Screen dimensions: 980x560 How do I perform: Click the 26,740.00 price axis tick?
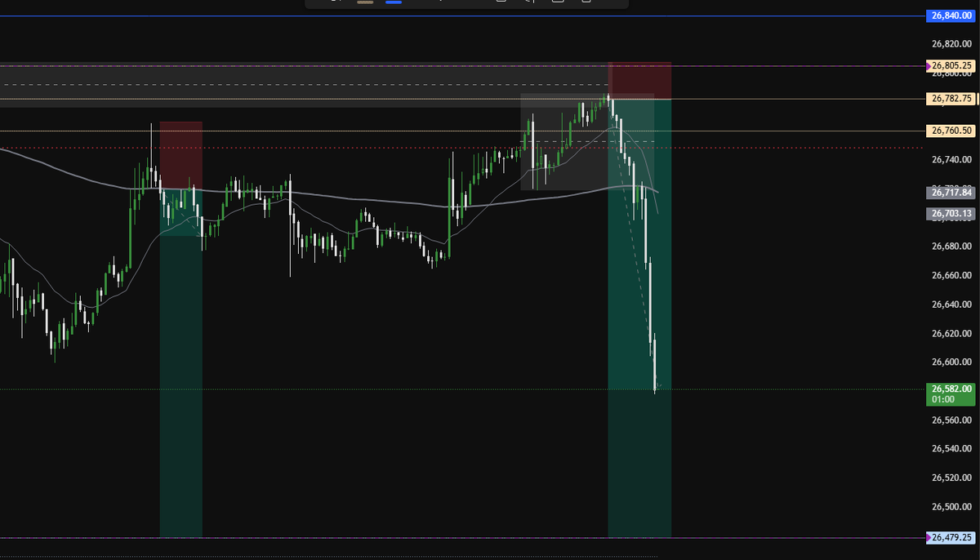(951, 160)
